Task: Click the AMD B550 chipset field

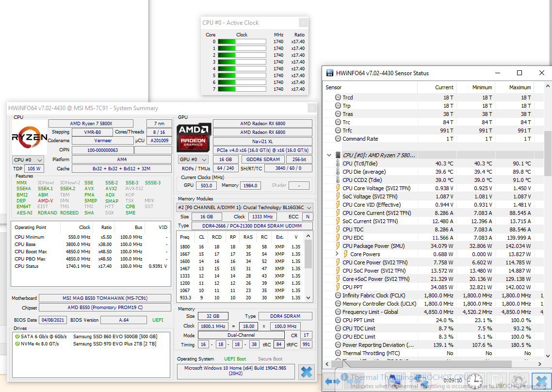Action: [105, 308]
